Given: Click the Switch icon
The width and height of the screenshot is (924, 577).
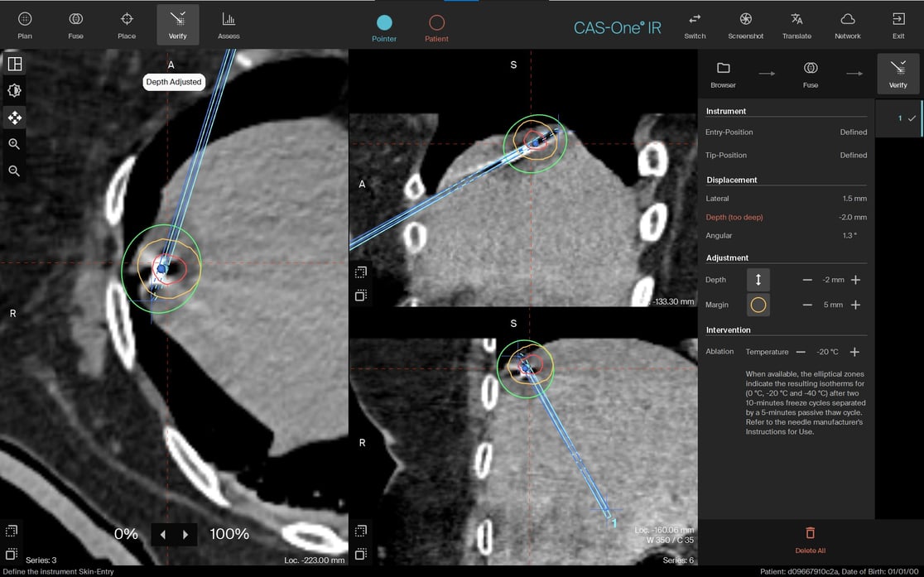Looking at the screenshot, I should [x=695, y=26].
